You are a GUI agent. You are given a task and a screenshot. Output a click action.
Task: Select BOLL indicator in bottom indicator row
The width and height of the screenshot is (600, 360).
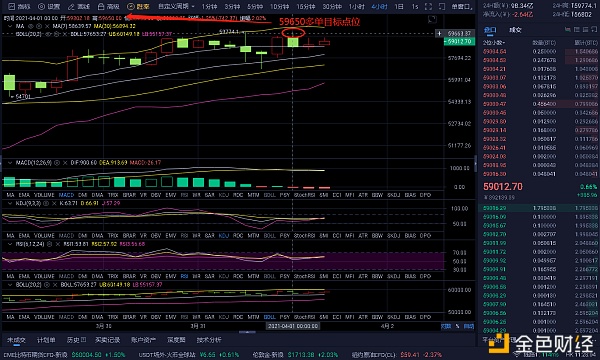(269, 317)
